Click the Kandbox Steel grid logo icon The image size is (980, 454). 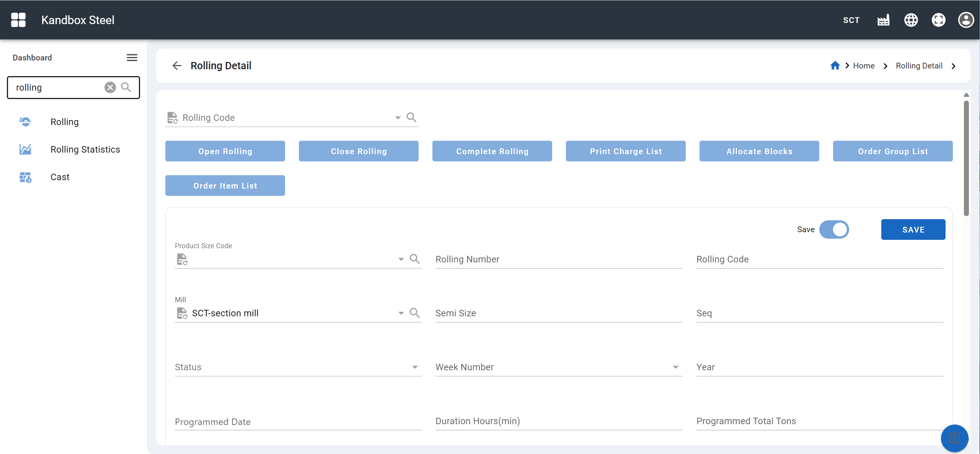(x=18, y=20)
